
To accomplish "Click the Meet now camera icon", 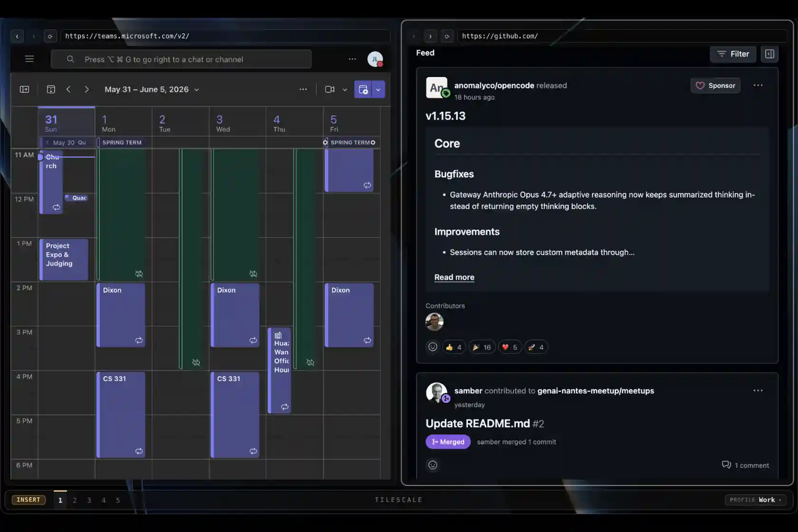I will click(330, 89).
